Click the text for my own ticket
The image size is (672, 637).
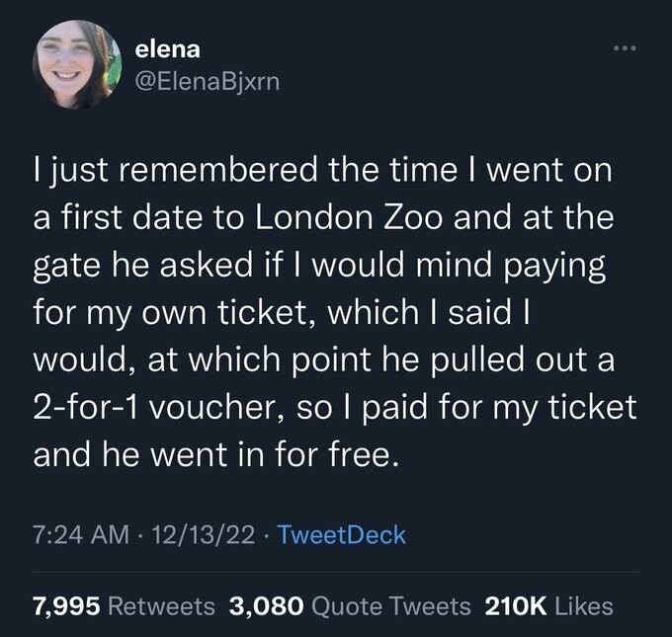click(x=177, y=312)
